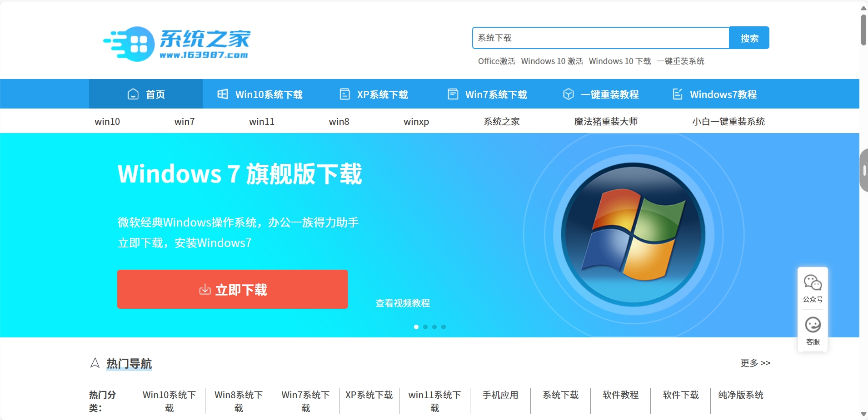Click the download icon in 立即下载 button

(205, 290)
